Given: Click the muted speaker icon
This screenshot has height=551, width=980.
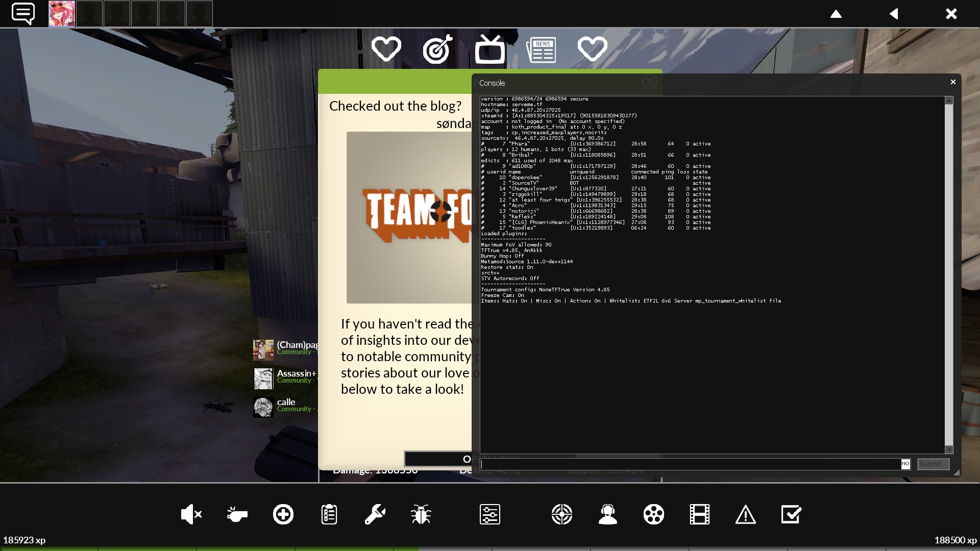Looking at the screenshot, I should 191,514.
